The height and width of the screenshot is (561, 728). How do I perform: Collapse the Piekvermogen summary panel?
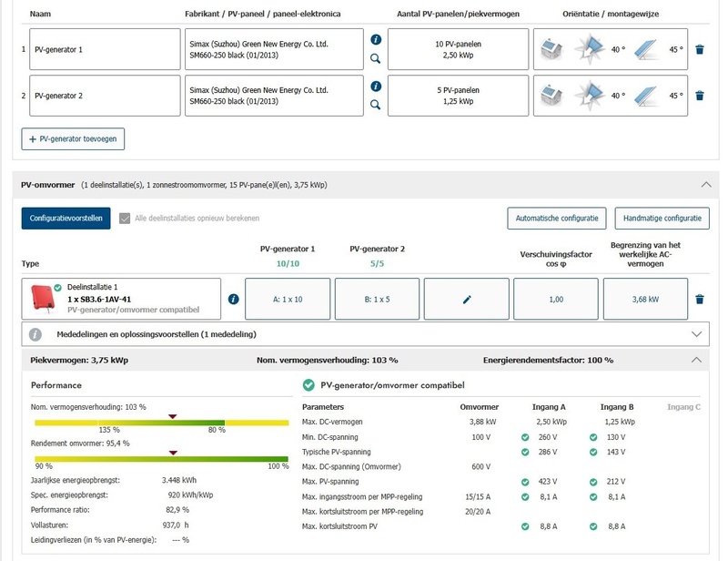[x=698, y=360]
